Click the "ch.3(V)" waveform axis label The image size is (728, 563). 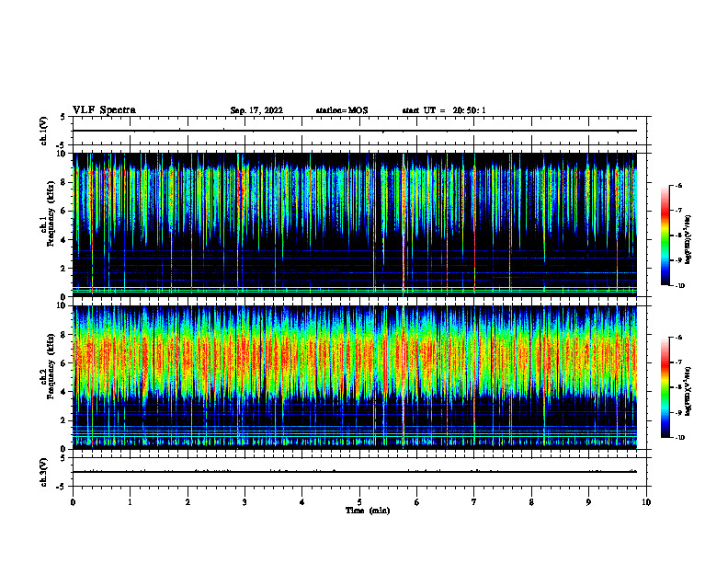pyautogui.click(x=44, y=472)
